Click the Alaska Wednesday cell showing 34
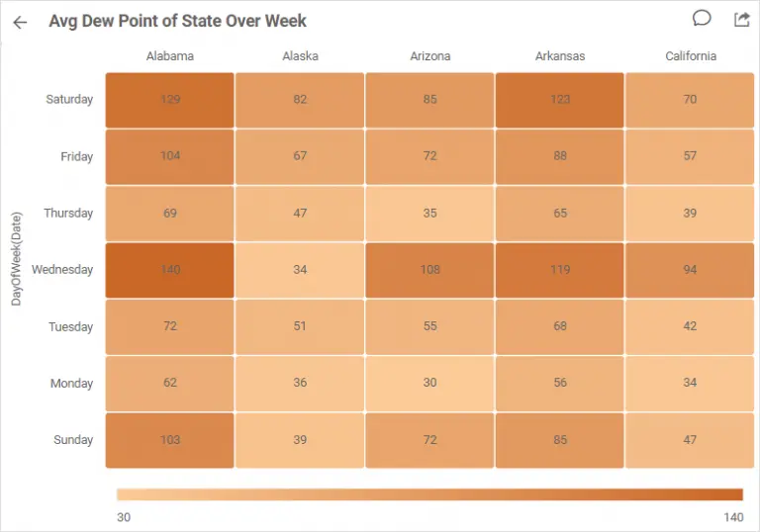760x532 pixels. click(x=300, y=270)
